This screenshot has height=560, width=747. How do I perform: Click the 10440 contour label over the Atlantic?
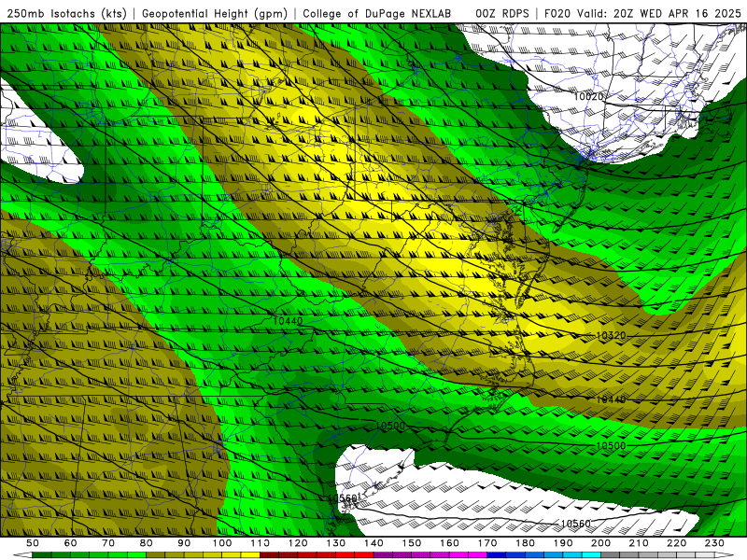(x=611, y=399)
